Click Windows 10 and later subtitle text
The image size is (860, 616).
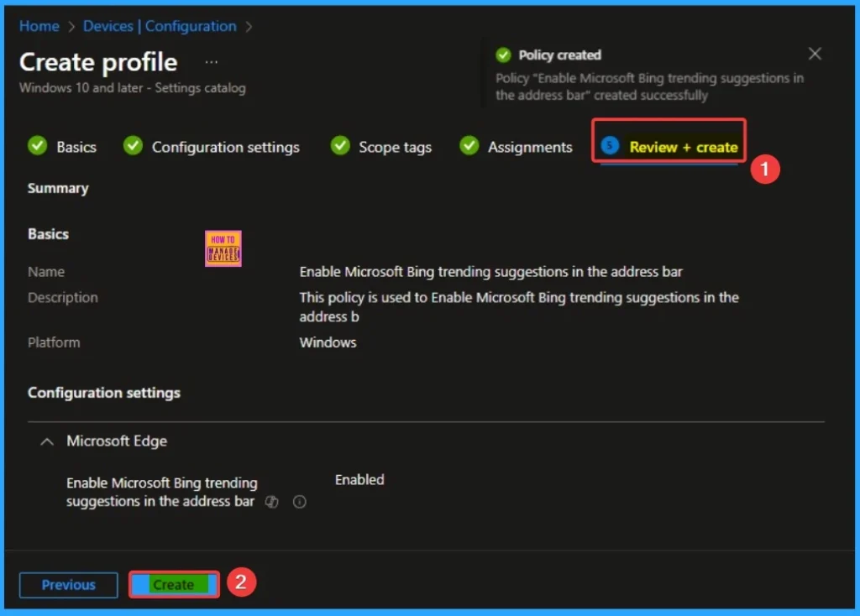[x=132, y=87]
